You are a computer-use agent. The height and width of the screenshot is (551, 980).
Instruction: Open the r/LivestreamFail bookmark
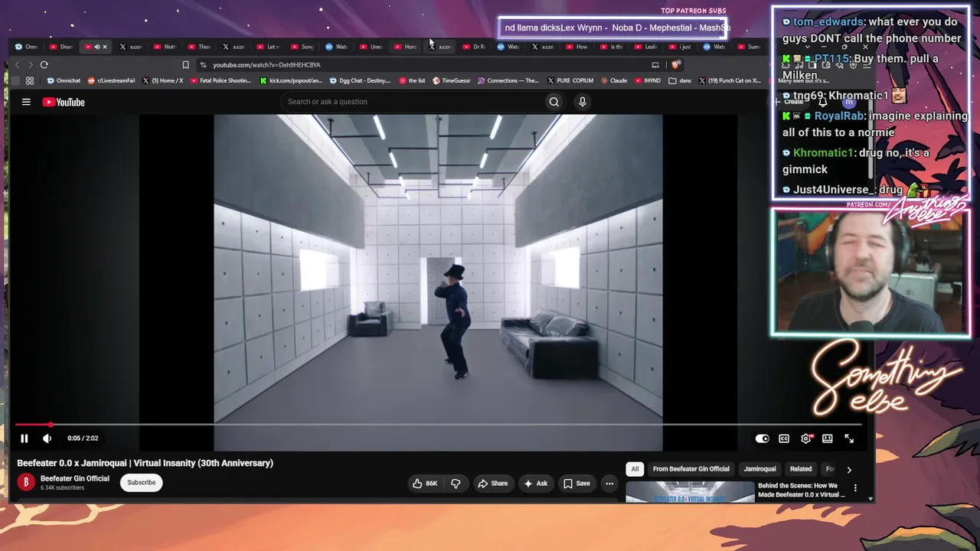pyautogui.click(x=111, y=80)
